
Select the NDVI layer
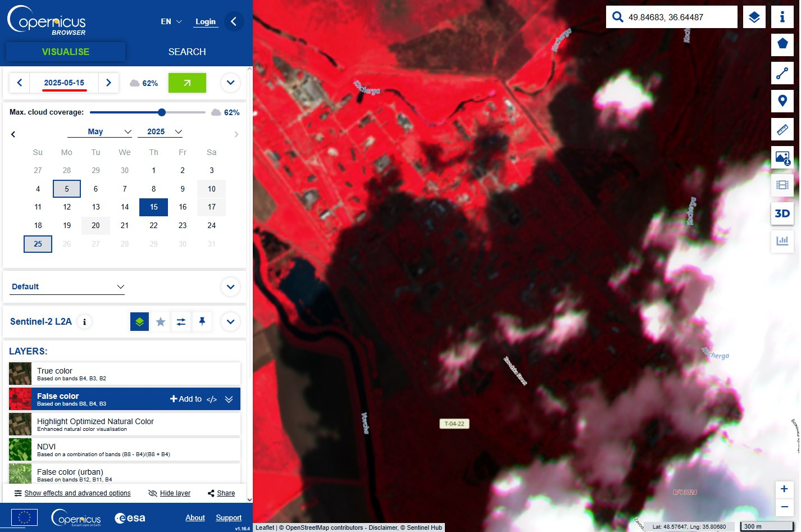(x=125, y=449)
